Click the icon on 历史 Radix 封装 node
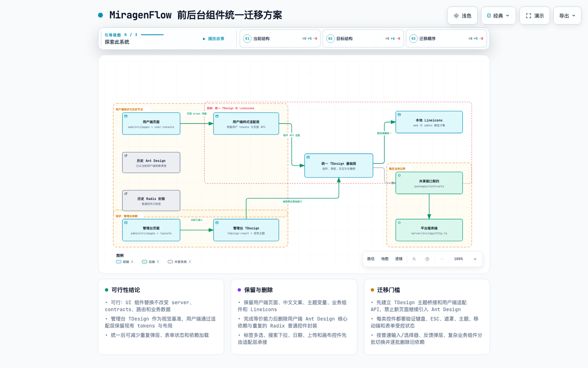This screenshot has width=588, height=368. coord(126,194)
